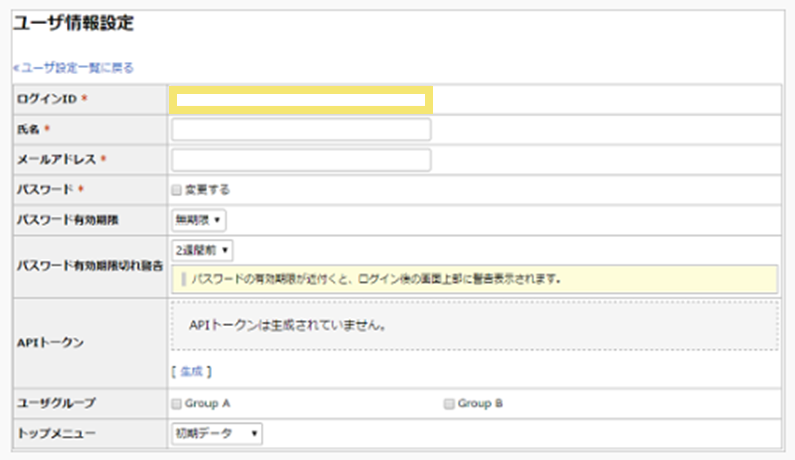Viewport: 795px width, 460px height.
Task: Click the パスワード有効期限切れ警告 row label
Action: (x=88, y=267)
